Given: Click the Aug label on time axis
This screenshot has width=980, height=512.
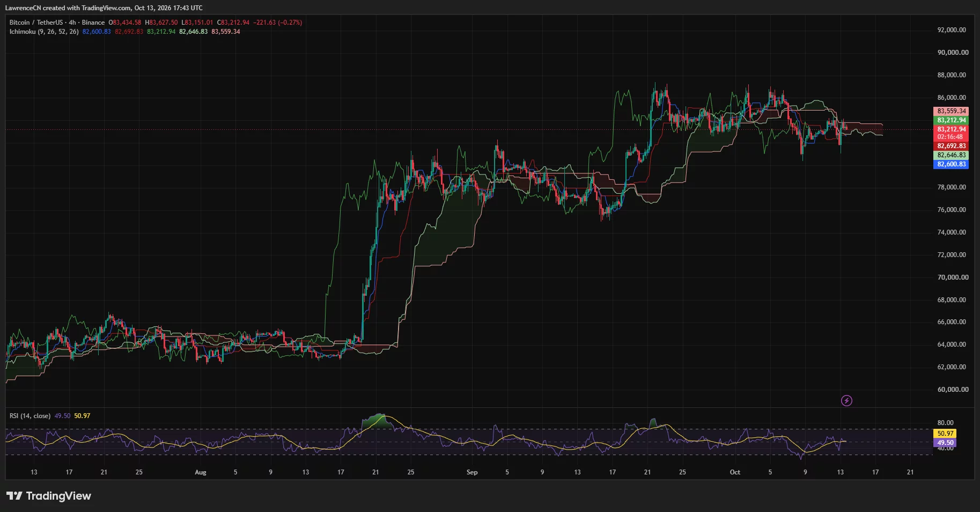Looking at the screenshot, I should (200, 472).
